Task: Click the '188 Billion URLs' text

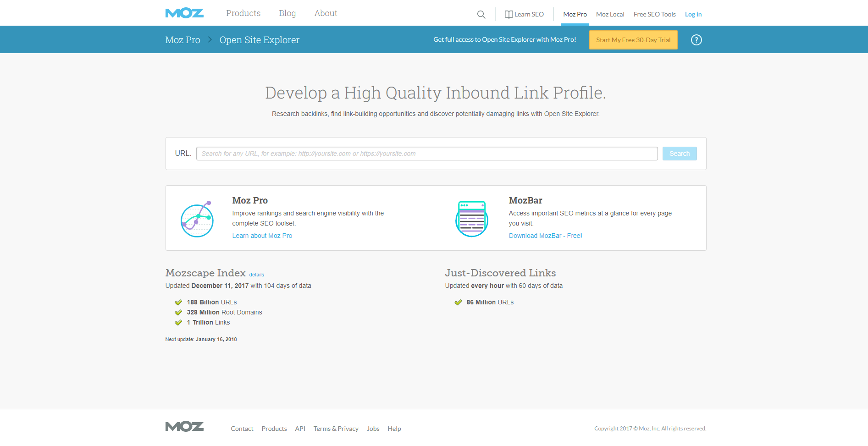Action: (211, 302)
